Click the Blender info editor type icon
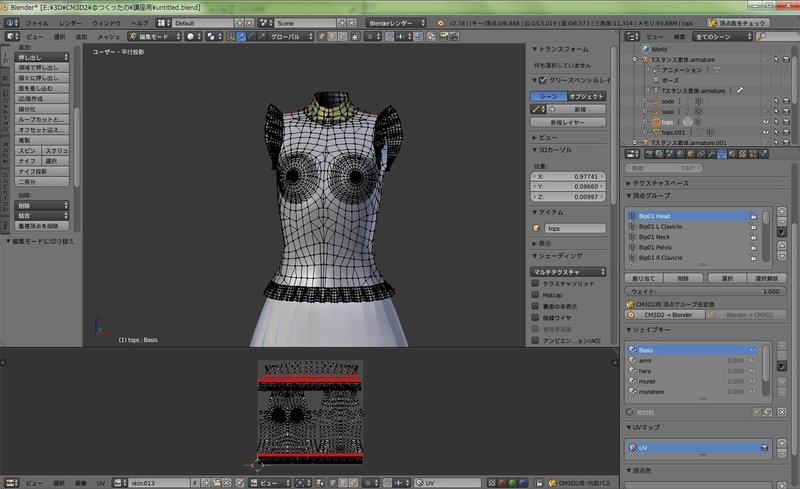The width and height of the screenshot is (800, 489). pyautogui.click(x=11, y=23)
